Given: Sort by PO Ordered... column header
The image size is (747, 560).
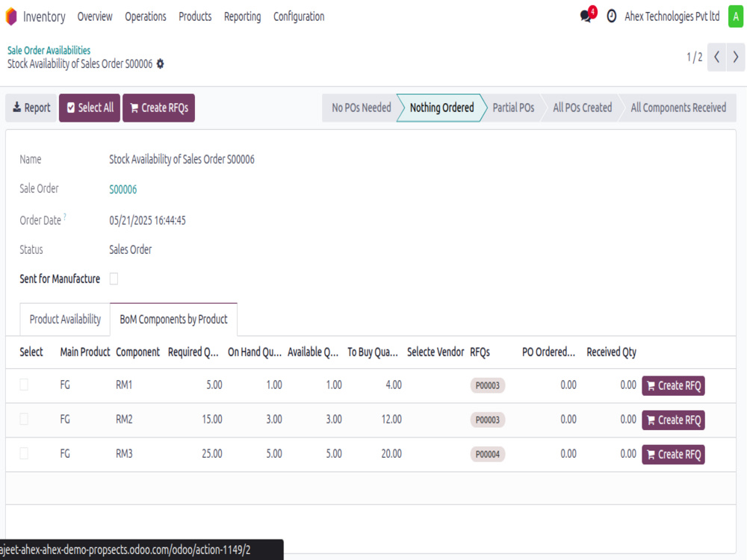Looking at the screenshot, I should tap(548, 352).
